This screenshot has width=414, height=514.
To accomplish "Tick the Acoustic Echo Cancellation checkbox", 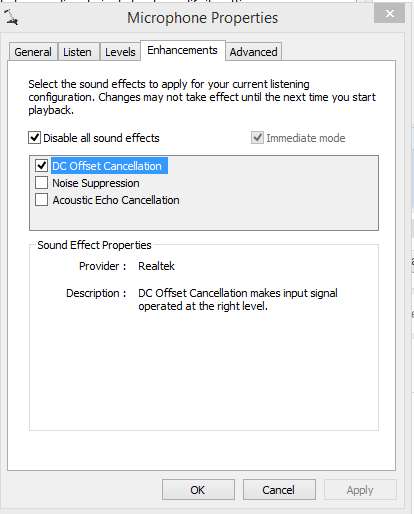I will coord(41,200).
